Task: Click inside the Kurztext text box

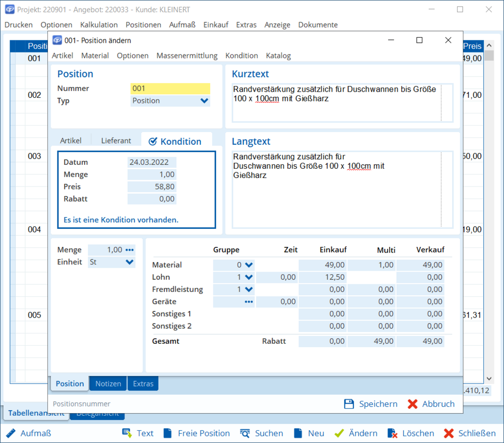Action: [343, 103]
